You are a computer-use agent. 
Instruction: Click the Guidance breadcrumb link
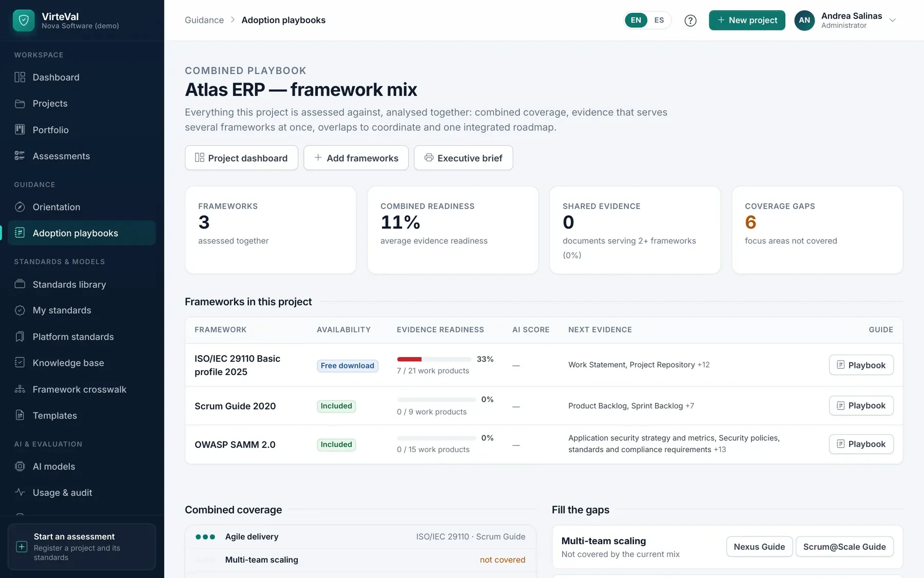204,20
